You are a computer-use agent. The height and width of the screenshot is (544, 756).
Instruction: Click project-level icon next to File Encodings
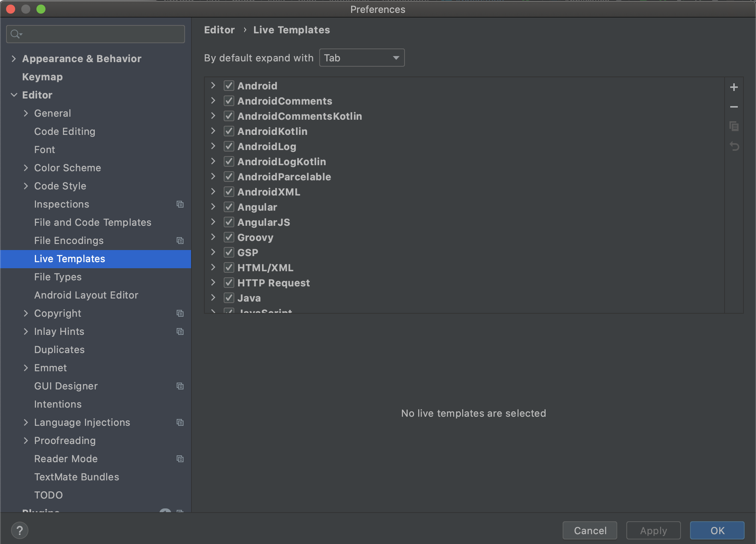[x=180, y=241]
